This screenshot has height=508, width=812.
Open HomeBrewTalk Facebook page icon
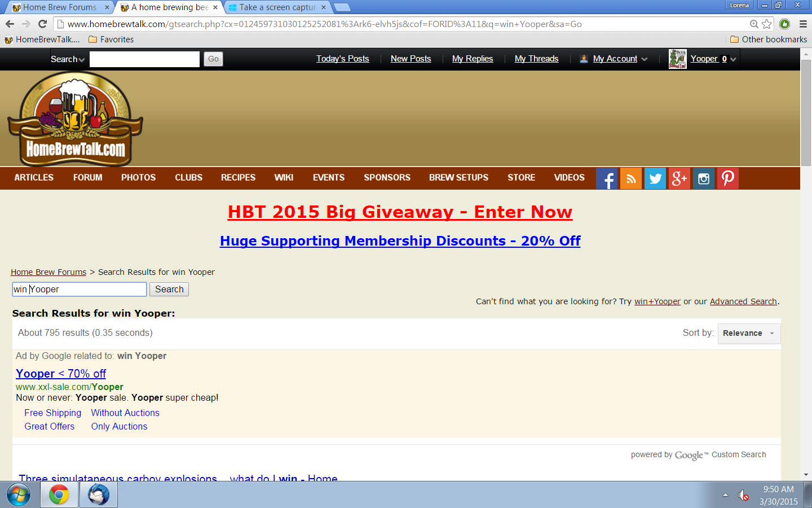coord(607,178)
